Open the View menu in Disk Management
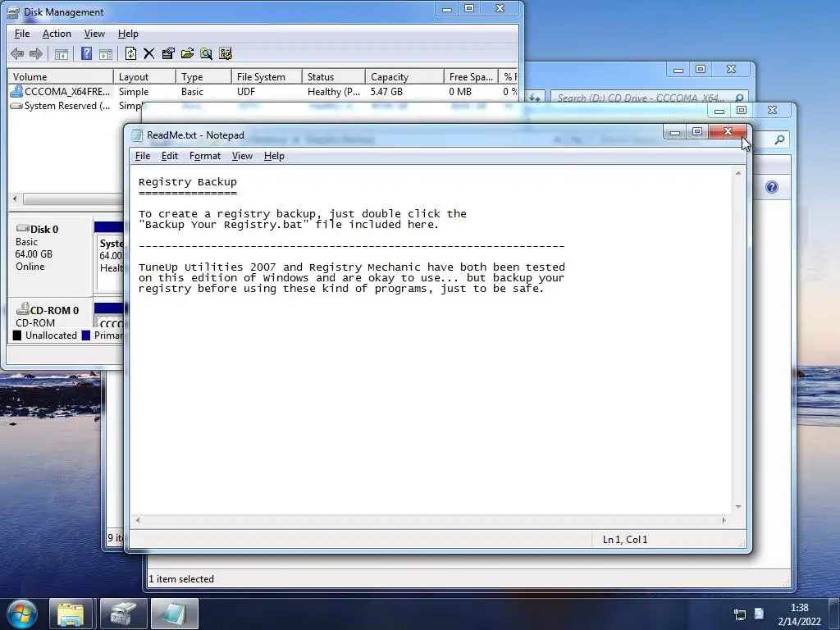This screenshot has height=630, width=840. pos(94,34)
